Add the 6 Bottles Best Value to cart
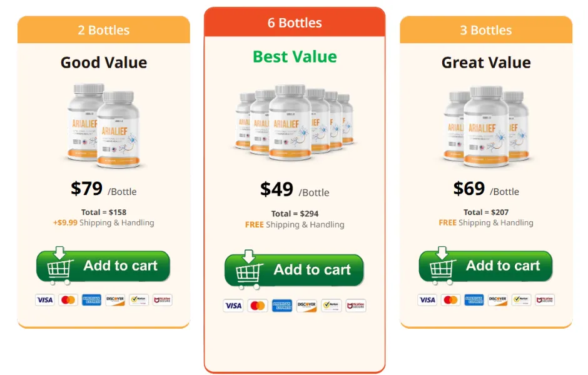This screenshot has height=375, width=588. pyautogui.click(x=295, y=270)
